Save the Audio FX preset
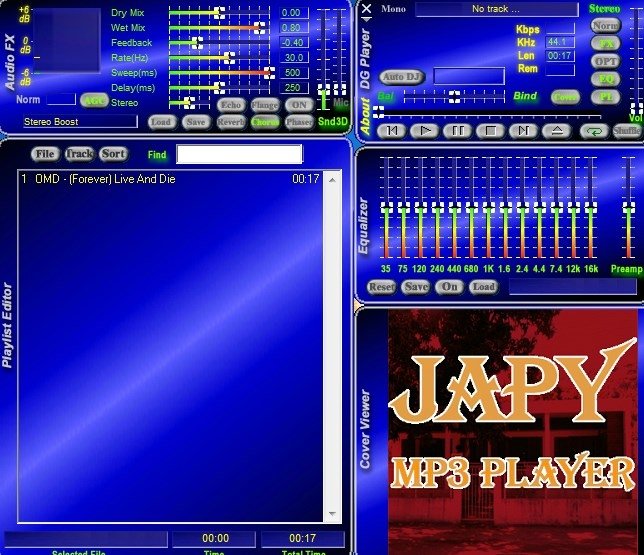The image size is (644, 555). tap(196, 122)
